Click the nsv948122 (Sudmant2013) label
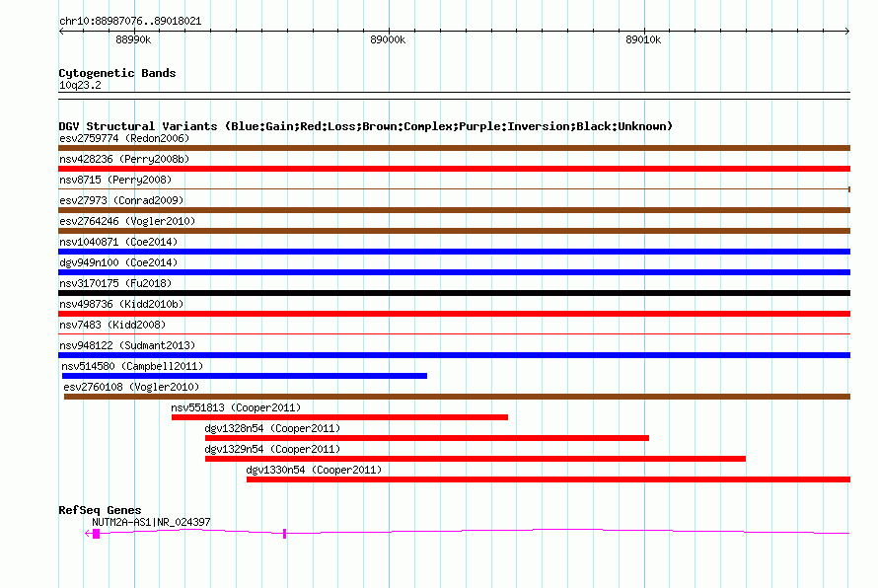878x588 pixels. [x=127, y=345]
